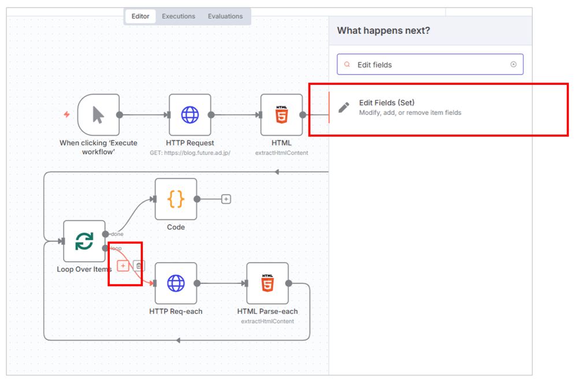The height and width of the screenshot is (392, 578).
Task: Select the HTML extract node in the top row
Action: point(281,115)
